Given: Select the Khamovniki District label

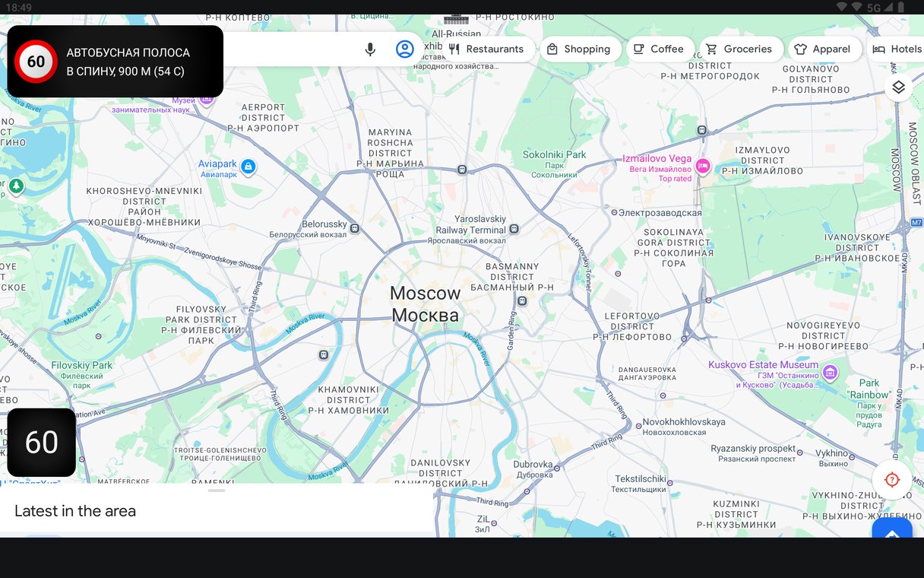Looking at the screenshot, I should pos(348,400).
